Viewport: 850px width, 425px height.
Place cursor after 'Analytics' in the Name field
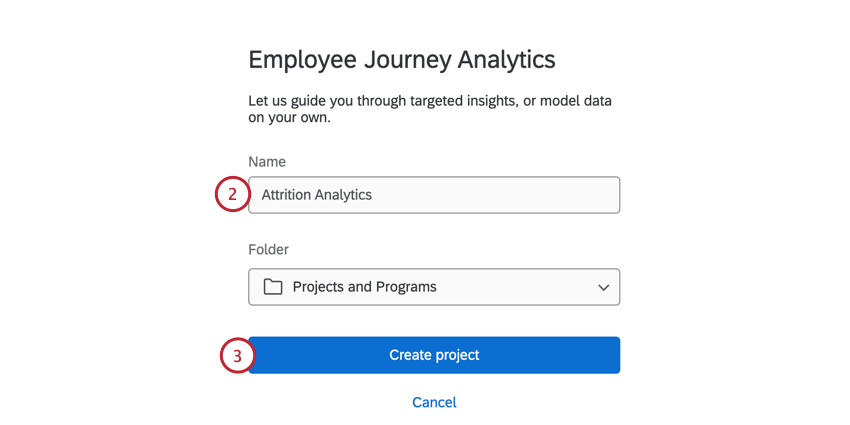(x=373, y=195)
